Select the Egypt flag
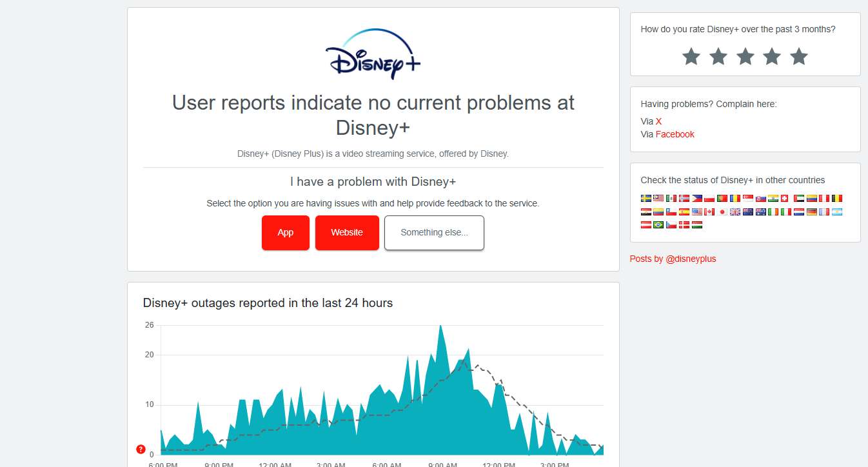This screenshot has height=467, width=868. [646, 212]
